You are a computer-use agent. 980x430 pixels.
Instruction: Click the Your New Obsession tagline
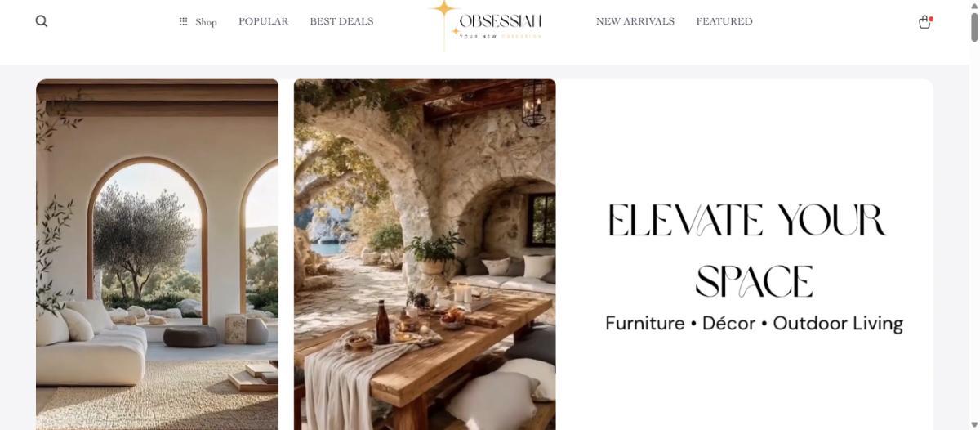pos(501,36)
